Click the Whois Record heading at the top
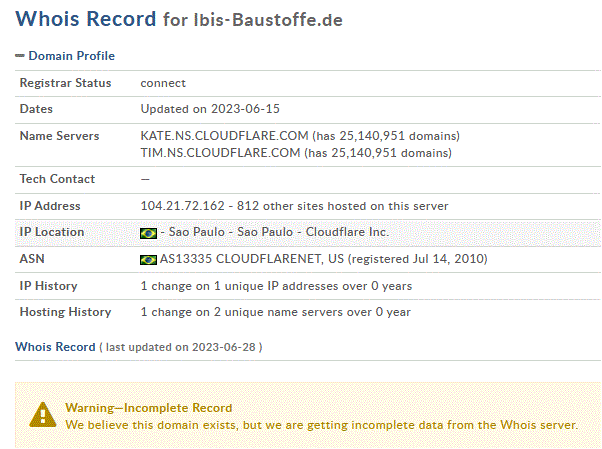Image resolution: width=602 pixels, height=449 pixels. (x=86, y=18)
